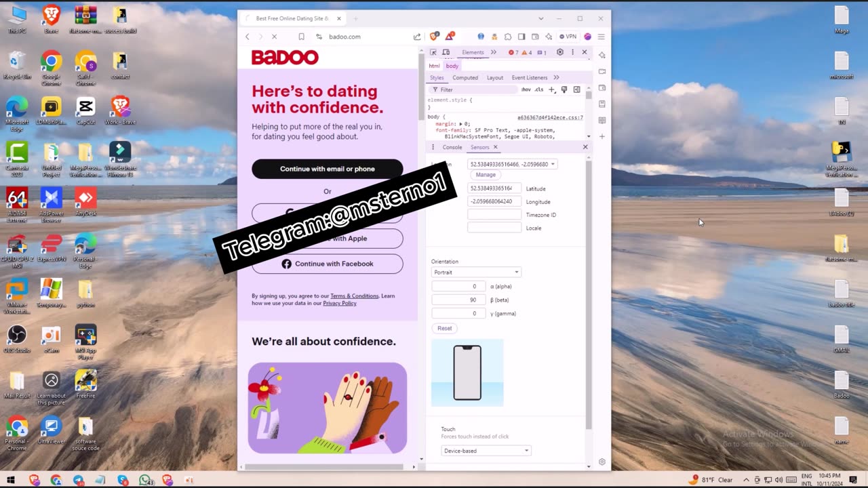Screen dimensions: 868x488
Task: Select the html breadcrumb
Action: point(434,66)
